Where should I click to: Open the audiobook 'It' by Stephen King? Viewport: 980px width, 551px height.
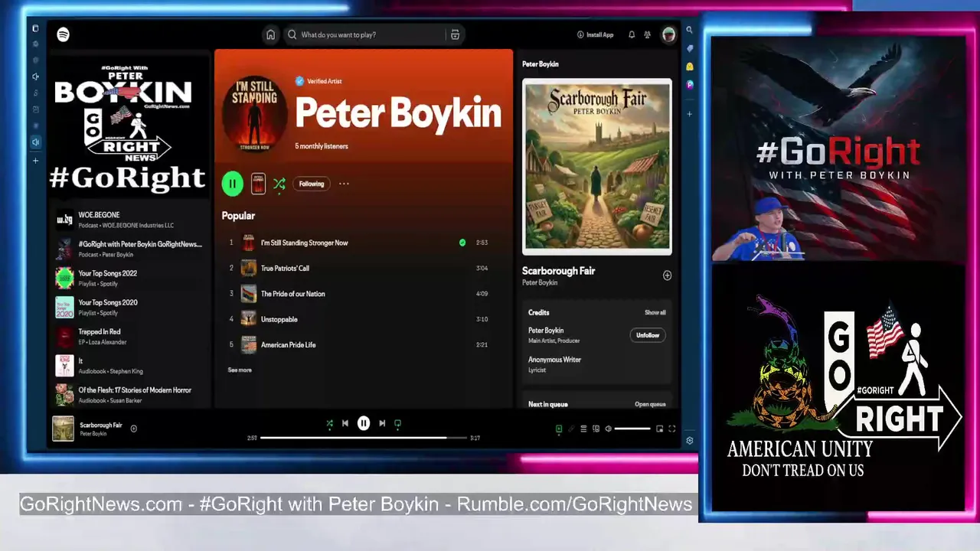pyautogui.click(x=129, y=365)
